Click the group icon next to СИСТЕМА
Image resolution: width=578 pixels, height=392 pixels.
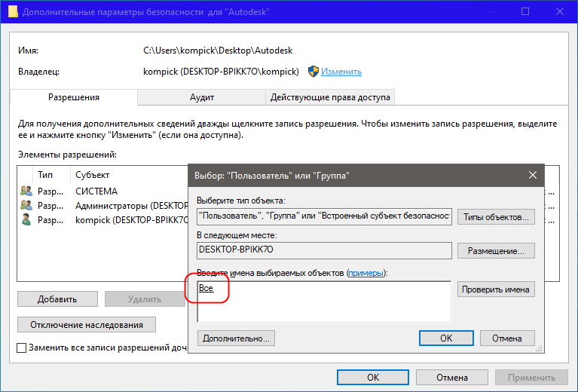[x=26, y=191]
